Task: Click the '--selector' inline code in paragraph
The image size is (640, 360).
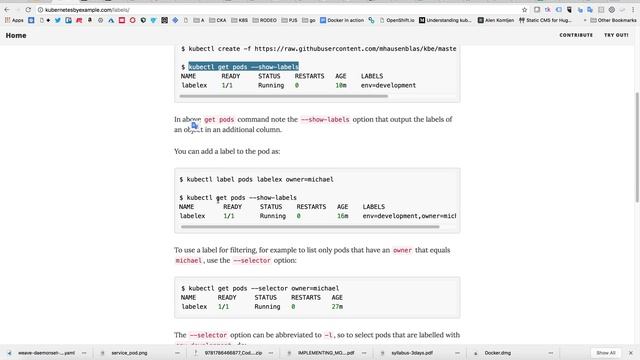Action: click(251, 260)
